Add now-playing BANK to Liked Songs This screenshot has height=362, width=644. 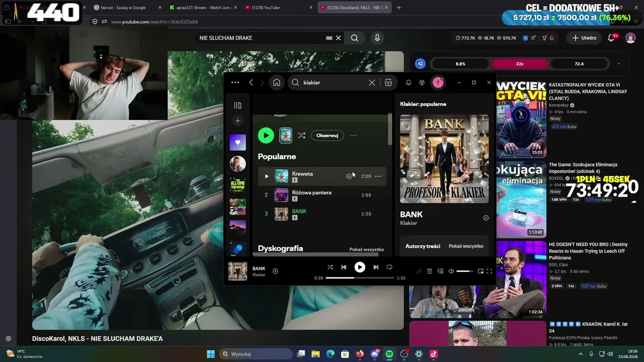pos(275,271)
